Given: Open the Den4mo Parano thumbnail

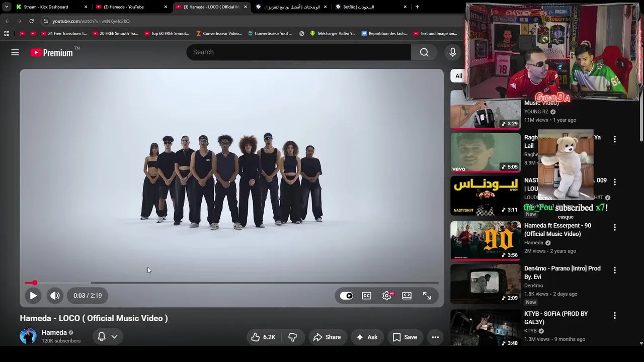Looking at the screenshot, I should pyautogui.click(x=486, y=284).
